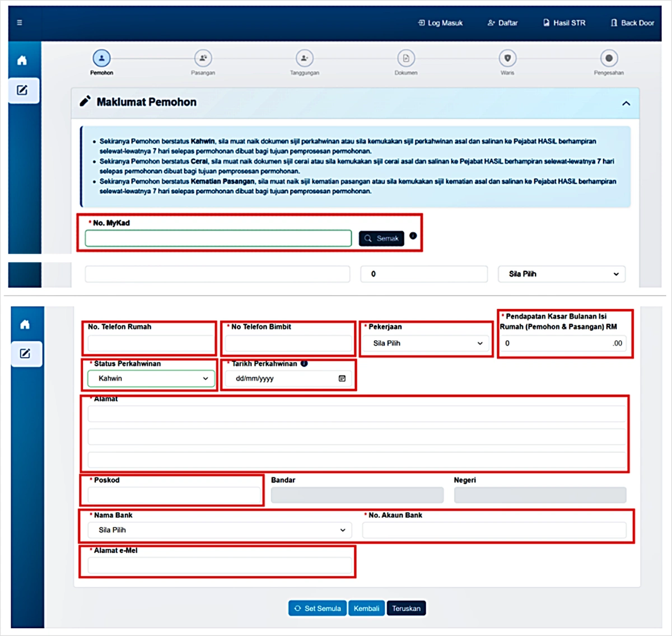
Task: Go to the Tanggungan step icon
Action: point(304,58)
